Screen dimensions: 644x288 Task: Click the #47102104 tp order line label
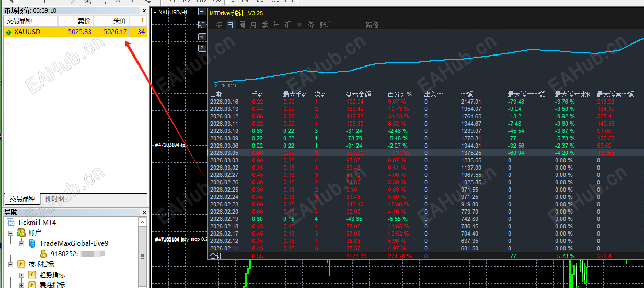click(x=170, y=145)
